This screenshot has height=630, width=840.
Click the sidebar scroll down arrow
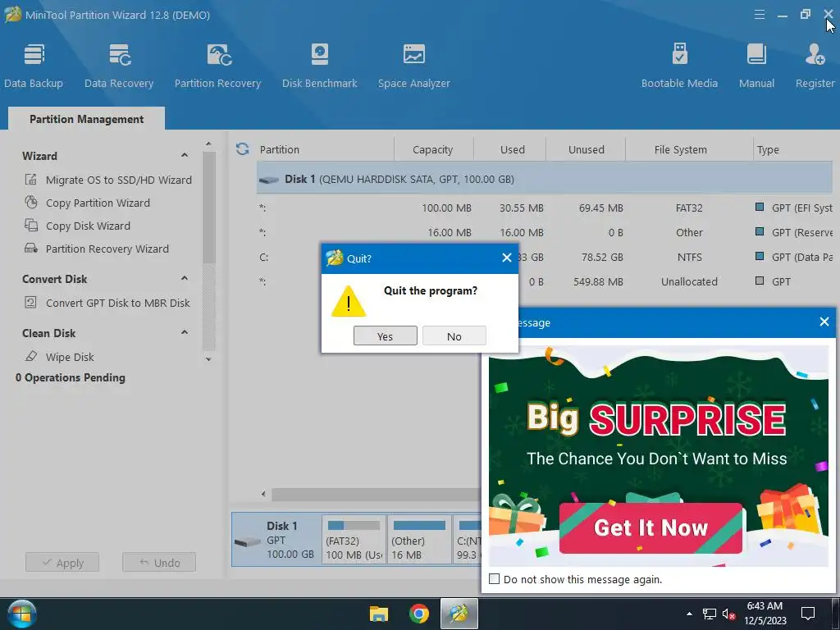(x=208, y=359)
